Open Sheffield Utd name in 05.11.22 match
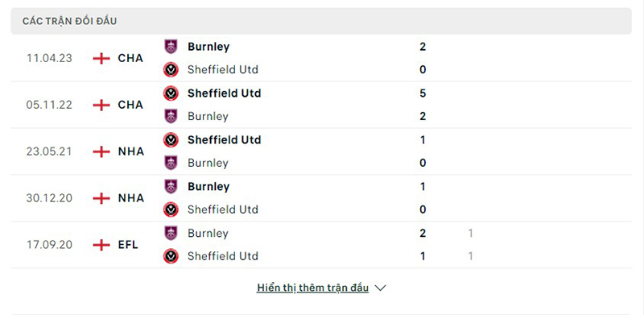This screenshot has width=644, height=315. (225, 93)
